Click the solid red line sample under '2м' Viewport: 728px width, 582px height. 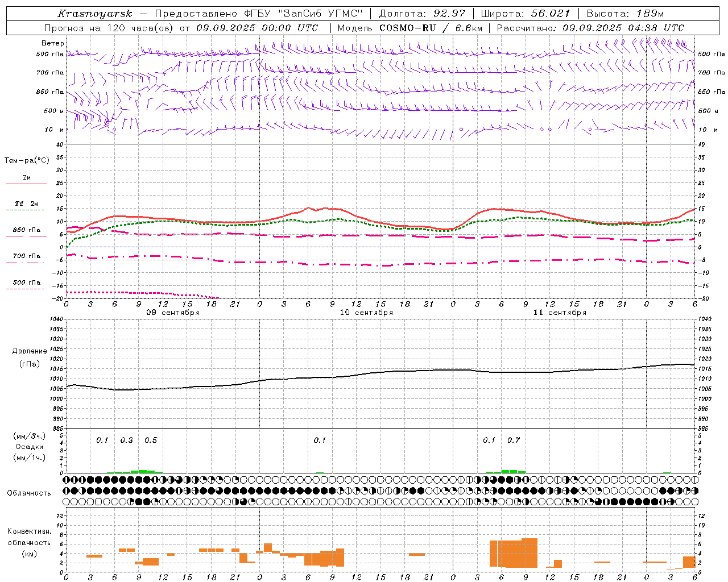(x=27, y=184)
